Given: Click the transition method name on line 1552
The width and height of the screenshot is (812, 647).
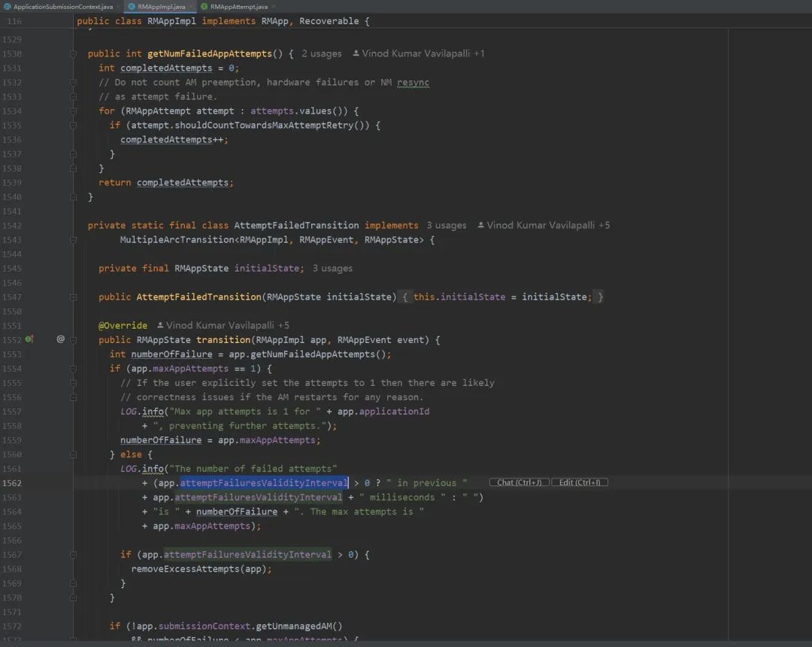Looking at the screenshot, I should (x=223, y=340).
